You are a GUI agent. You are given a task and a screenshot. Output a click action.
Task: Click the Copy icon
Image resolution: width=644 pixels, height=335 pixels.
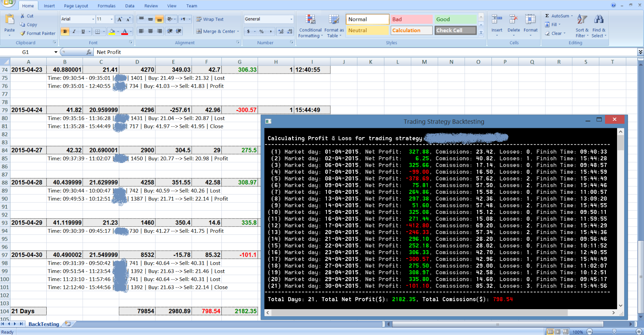(23, 25)
